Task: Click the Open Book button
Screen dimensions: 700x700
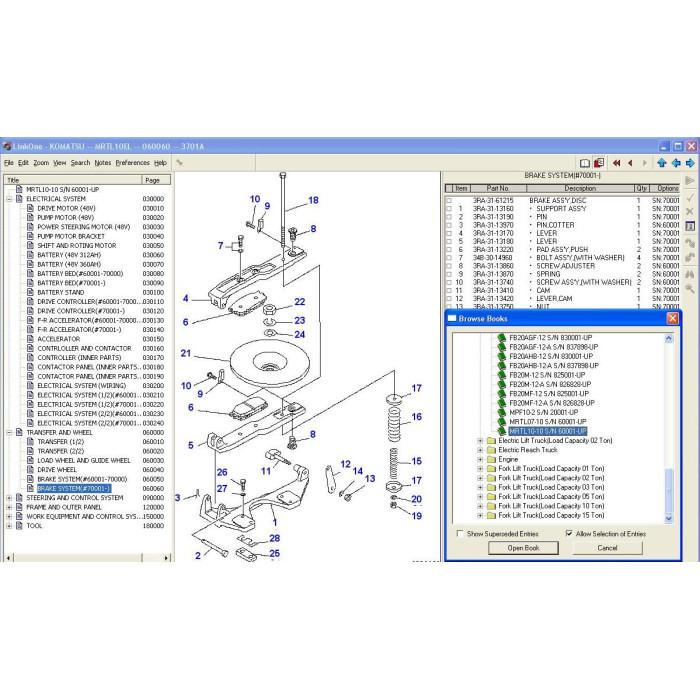Action: (523, 548)
